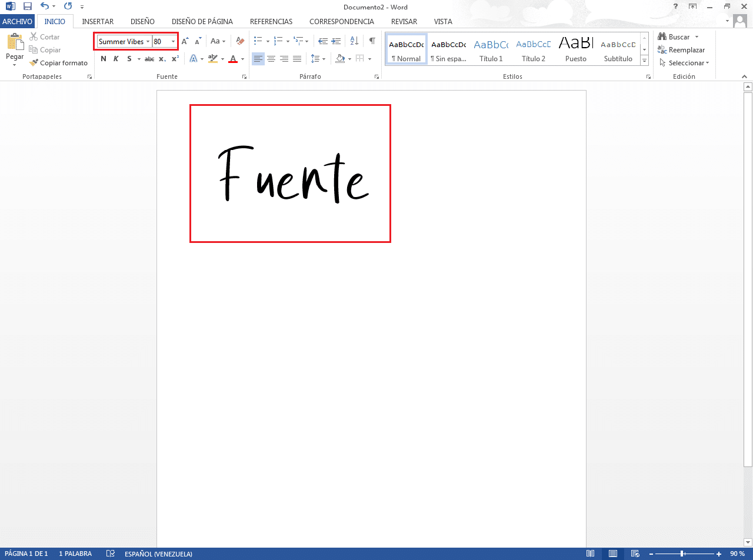
Task: Enable justified text alignment
Action: pyautogui.click(x=296, y=58)
